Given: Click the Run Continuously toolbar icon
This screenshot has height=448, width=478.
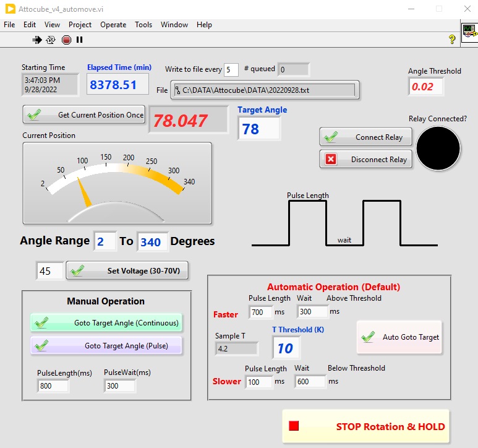Looking at the screenshot, I should click(51, 40).
